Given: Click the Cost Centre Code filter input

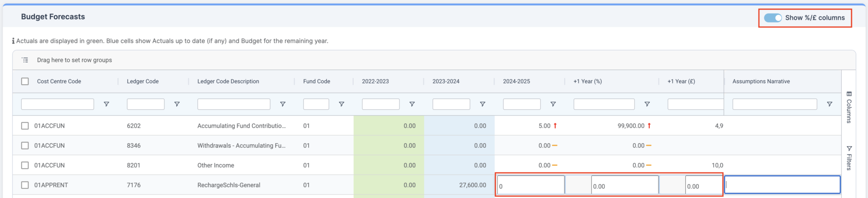Looking at the screenshot, I should click(58, 104).
